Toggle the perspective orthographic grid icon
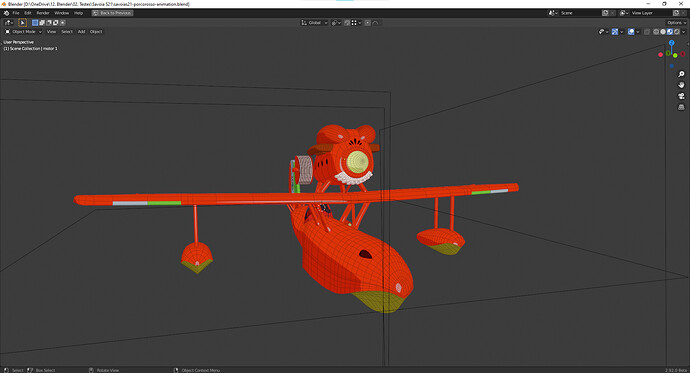690x373 pixels. [681, 107]
